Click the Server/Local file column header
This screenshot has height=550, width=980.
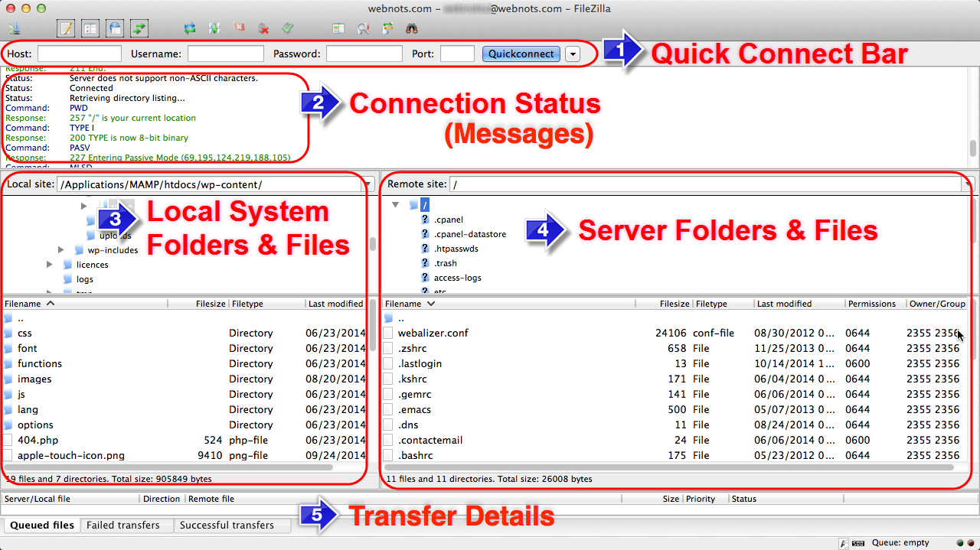click(70, 499)
